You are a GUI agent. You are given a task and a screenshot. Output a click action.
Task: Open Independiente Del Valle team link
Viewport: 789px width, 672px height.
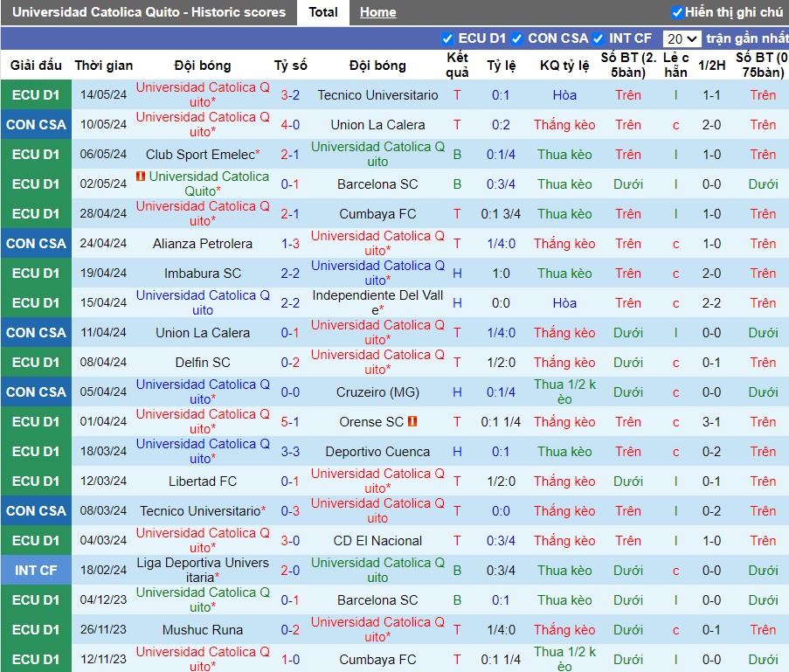[377, 302]
